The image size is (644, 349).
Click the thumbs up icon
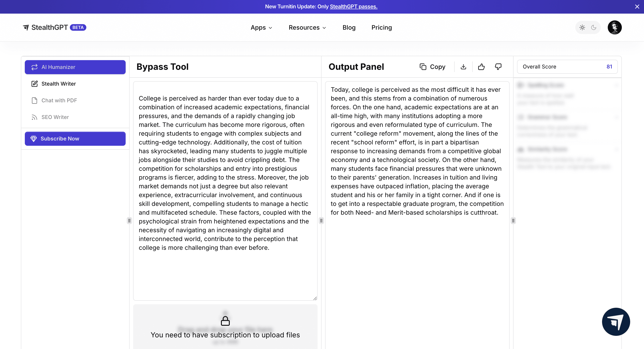(481, 67)
